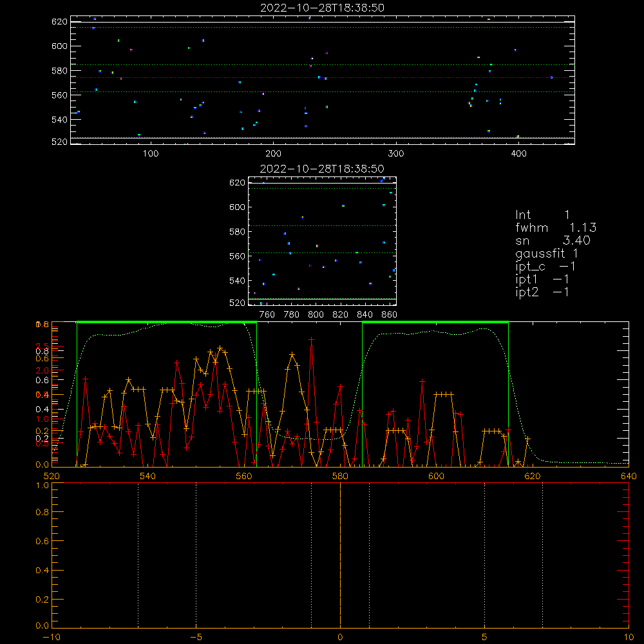Click x-axis label 300 in top plot
Image resolution: width=644 pixels, height=644 pixels.
click(x=396, y=154)
